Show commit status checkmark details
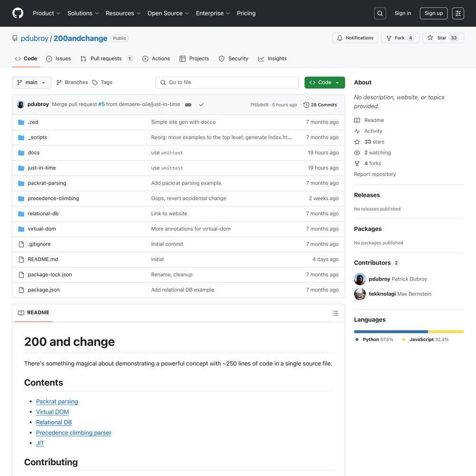The height and width of the screenshot is (476, 476). [201, 105]
